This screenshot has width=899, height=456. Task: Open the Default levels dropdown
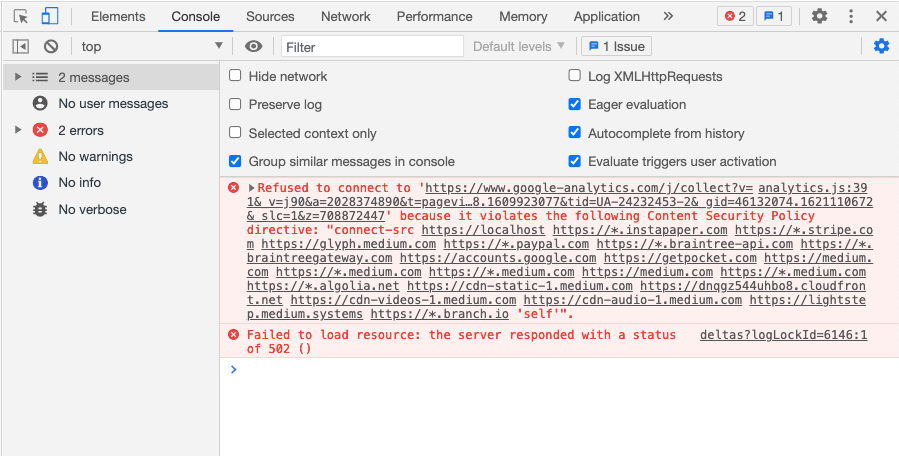519,46
